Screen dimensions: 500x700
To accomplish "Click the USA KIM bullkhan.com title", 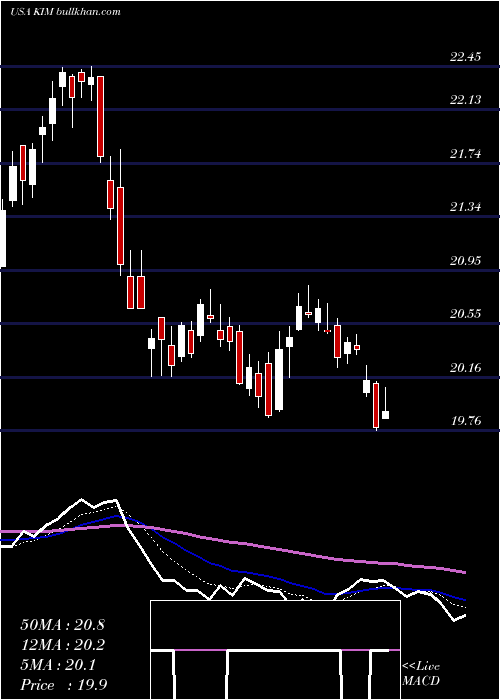I will [65, 12].
